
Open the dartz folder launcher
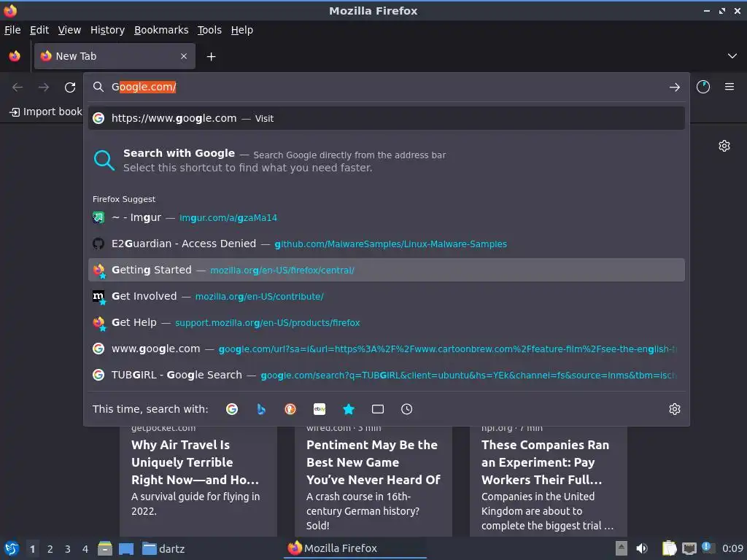(163, 548)
